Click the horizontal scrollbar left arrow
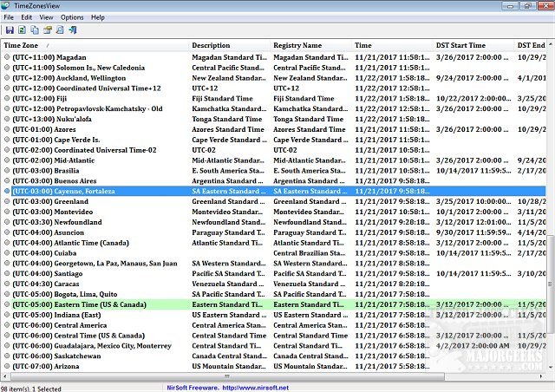 (x=4, y=376)
